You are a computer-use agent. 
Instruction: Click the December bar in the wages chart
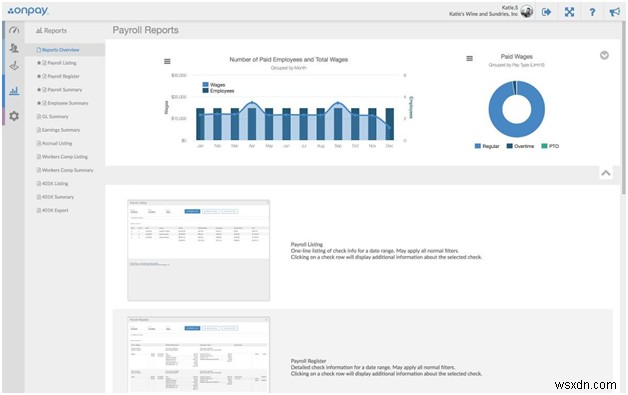point(389,124)
